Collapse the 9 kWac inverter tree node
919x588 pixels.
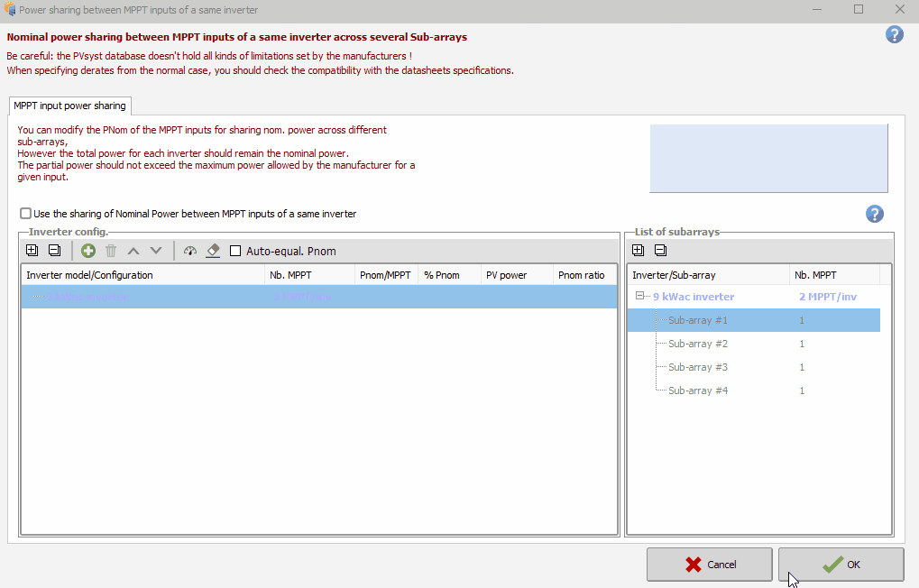640,297
